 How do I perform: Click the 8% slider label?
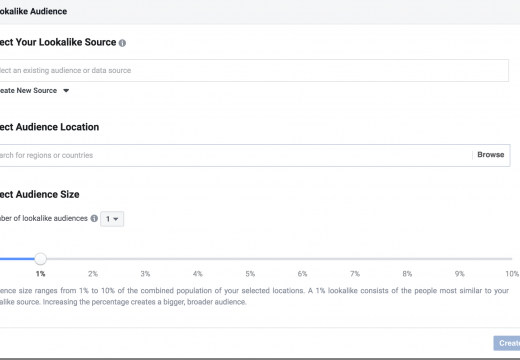tap(407, 274)
